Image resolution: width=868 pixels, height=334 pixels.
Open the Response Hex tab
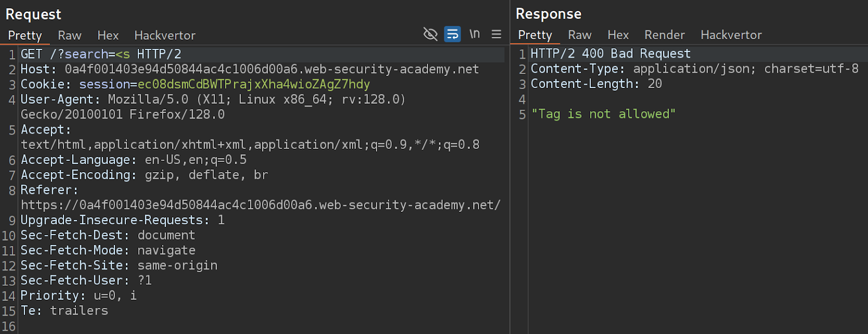point(618,35)
